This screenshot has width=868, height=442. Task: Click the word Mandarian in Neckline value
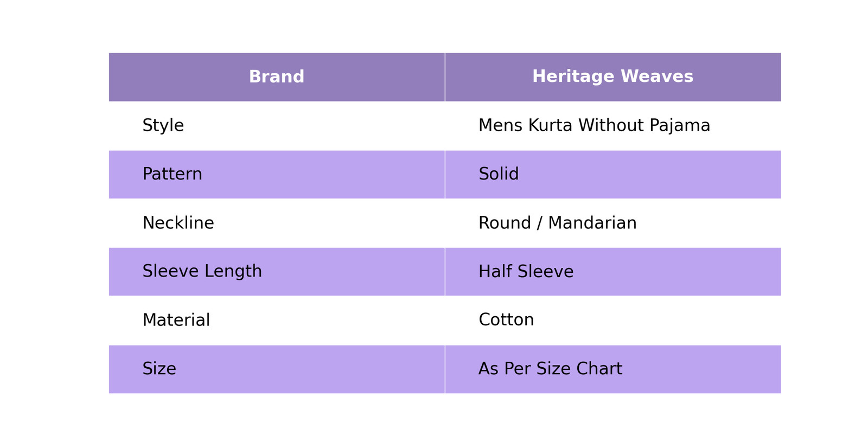(x=592, y=223)
